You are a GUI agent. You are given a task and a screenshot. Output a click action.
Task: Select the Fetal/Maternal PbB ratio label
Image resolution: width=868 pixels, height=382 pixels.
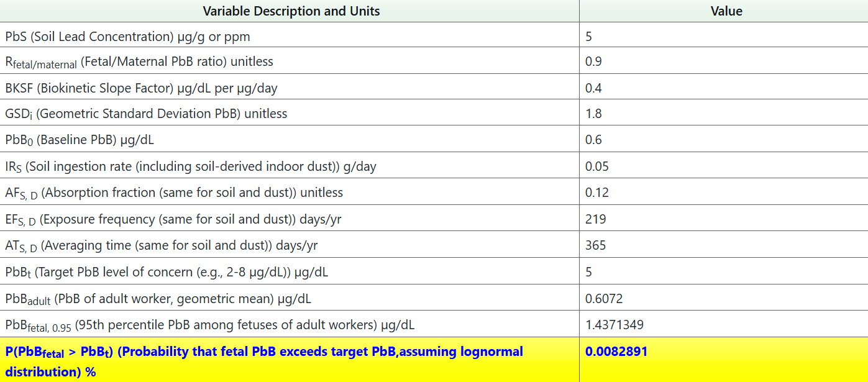[139, 62]
